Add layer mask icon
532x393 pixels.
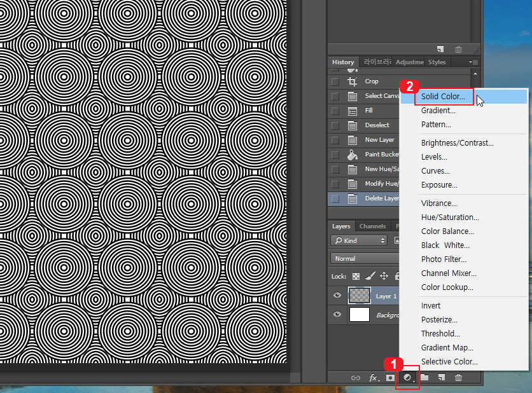[390, 377]
